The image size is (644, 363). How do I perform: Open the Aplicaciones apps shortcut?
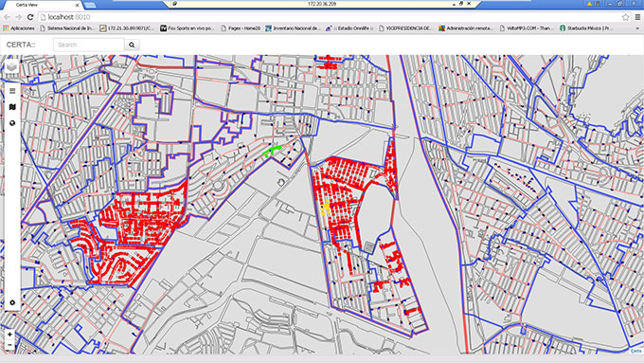point(19,28)
